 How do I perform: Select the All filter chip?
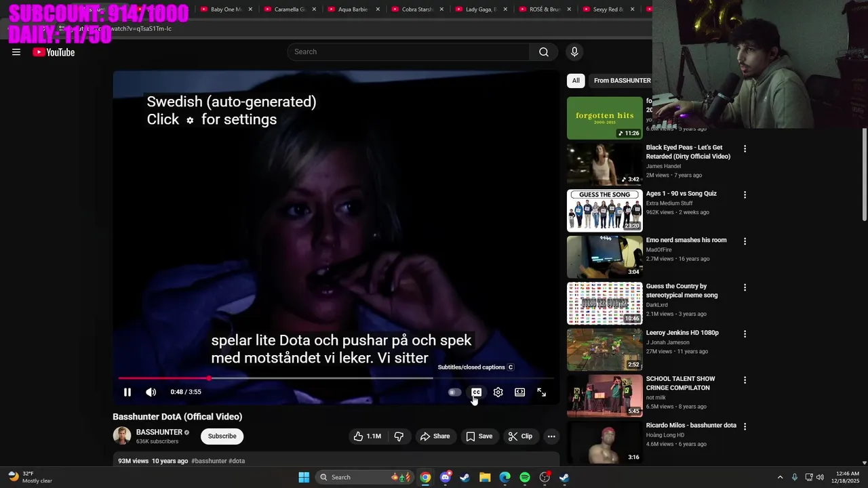[x=576, y=81]
